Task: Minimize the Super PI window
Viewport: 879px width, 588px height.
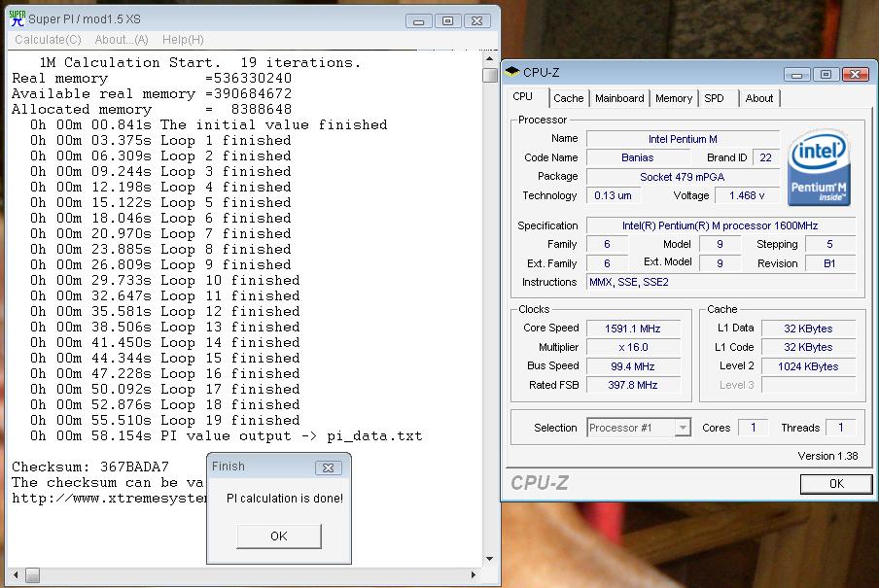Action: [418, 20]
